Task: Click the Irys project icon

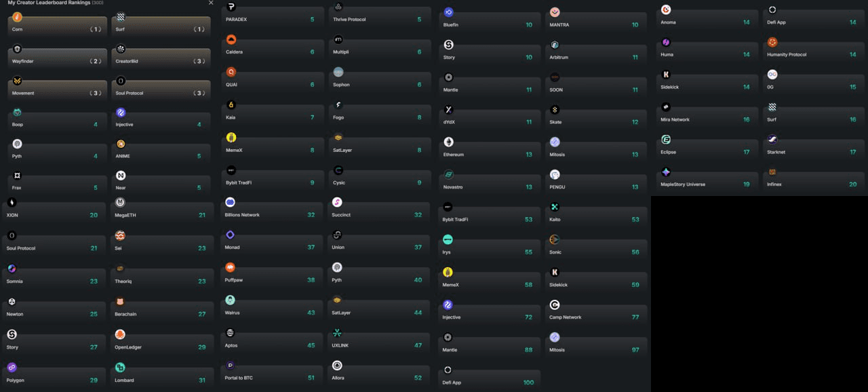Action: pyautogui.click(x=448, y=239)
